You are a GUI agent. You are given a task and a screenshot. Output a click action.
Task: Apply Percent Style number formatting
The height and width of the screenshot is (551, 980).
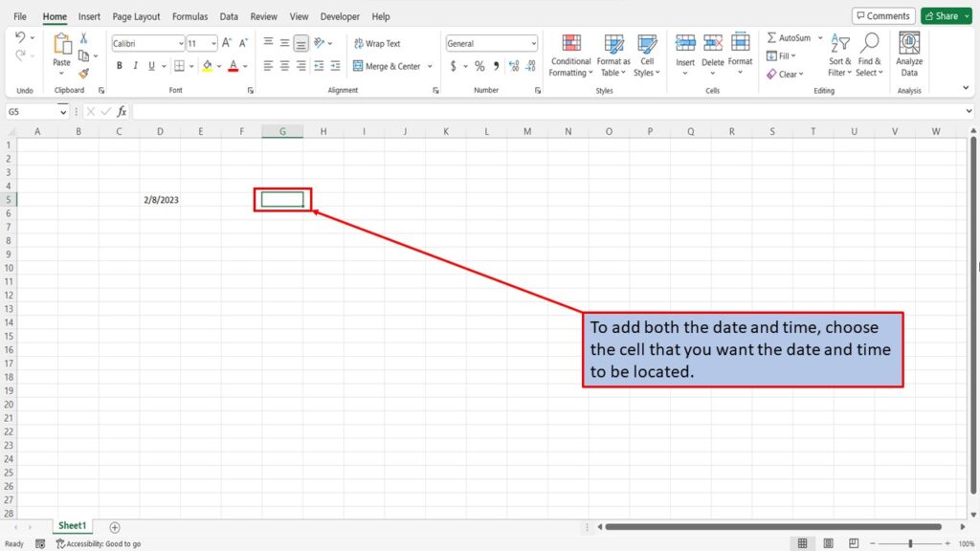coord(479,66)
